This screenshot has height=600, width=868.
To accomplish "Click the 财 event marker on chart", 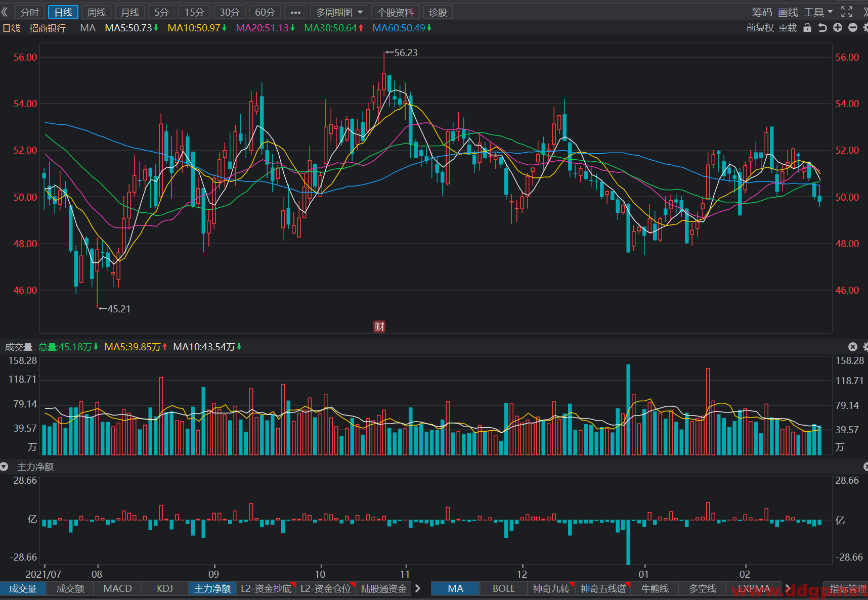I will click(379, 327).
